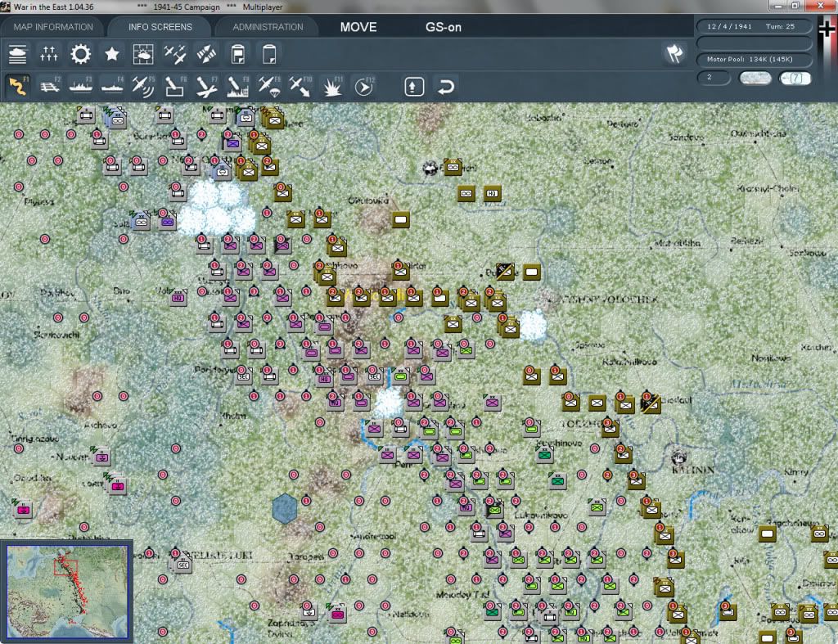The width and height of the screenshot is (838, 644).
Task: Click the field showing number 2
Action: (x=714, y=78)
